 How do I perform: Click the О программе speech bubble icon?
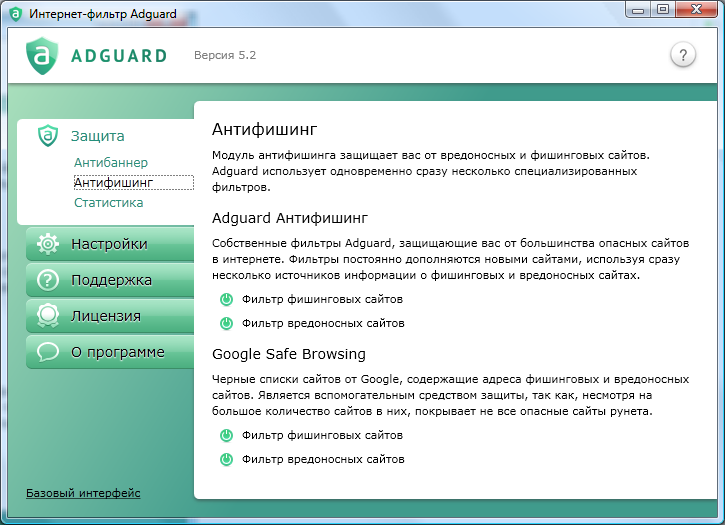coord(48,352)
